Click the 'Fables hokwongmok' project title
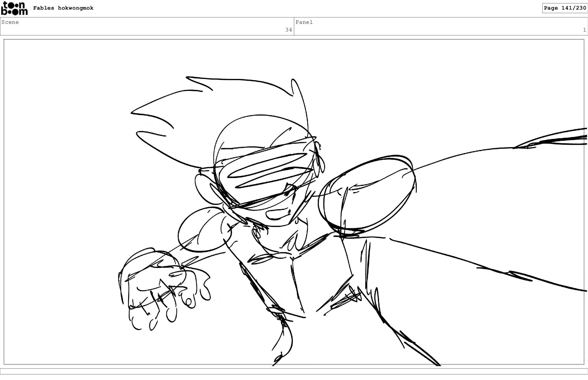 (x=63, y=8)
